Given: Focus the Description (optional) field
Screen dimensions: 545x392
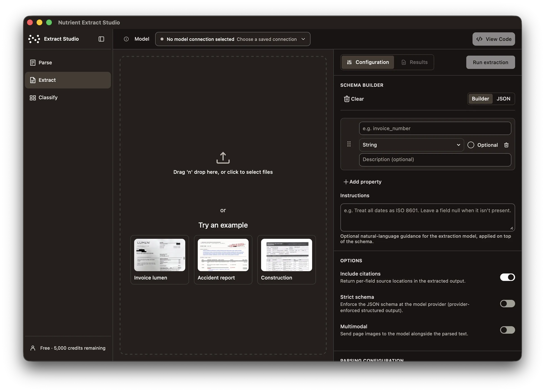Looking at the screenshot, I should pyautogui.click(x=435, y=159).
